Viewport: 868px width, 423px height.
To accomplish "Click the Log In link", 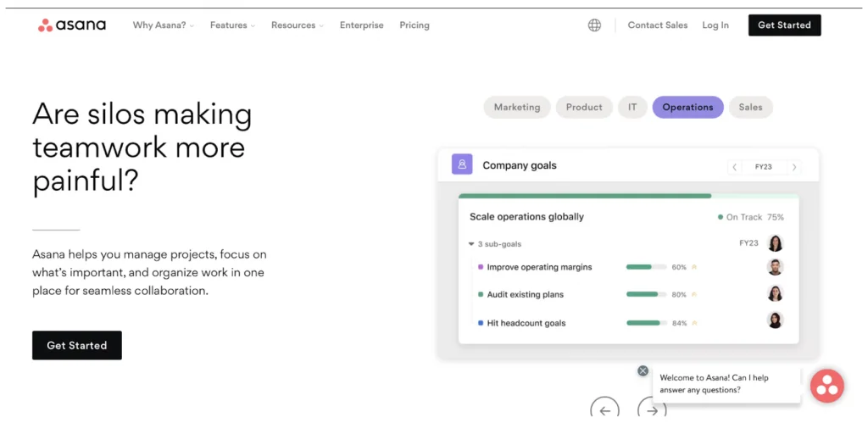I will [715, 25].
